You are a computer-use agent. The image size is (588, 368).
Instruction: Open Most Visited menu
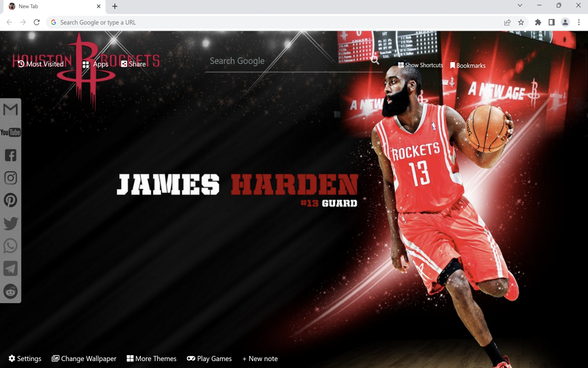pyautogui.click(x=40, y=64)
